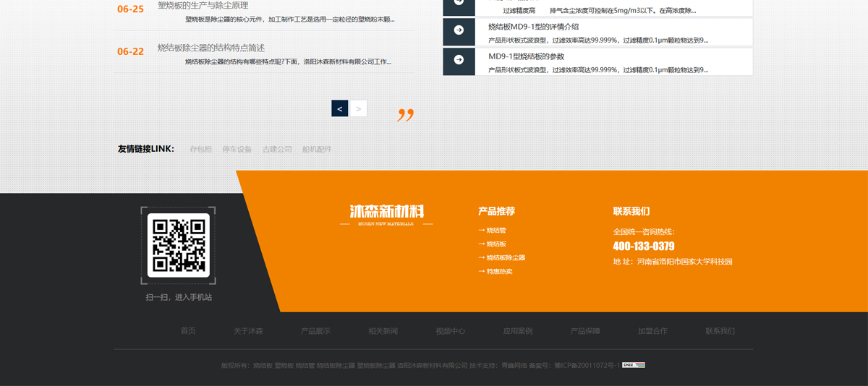Click the arrow icon beside 烧结板MD9-1型的详情介绍
This screenshot has height=386, width=868.
click(459, 30)
